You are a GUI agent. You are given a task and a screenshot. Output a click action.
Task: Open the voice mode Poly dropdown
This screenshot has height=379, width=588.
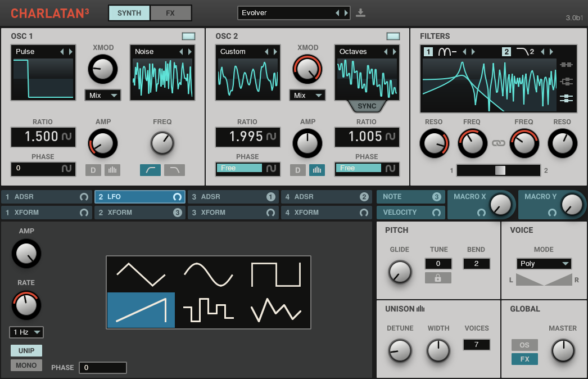(544, 264)
